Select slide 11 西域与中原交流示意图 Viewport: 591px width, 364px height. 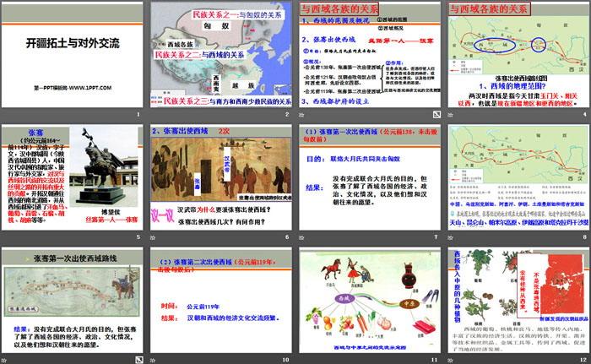[370, 301]
